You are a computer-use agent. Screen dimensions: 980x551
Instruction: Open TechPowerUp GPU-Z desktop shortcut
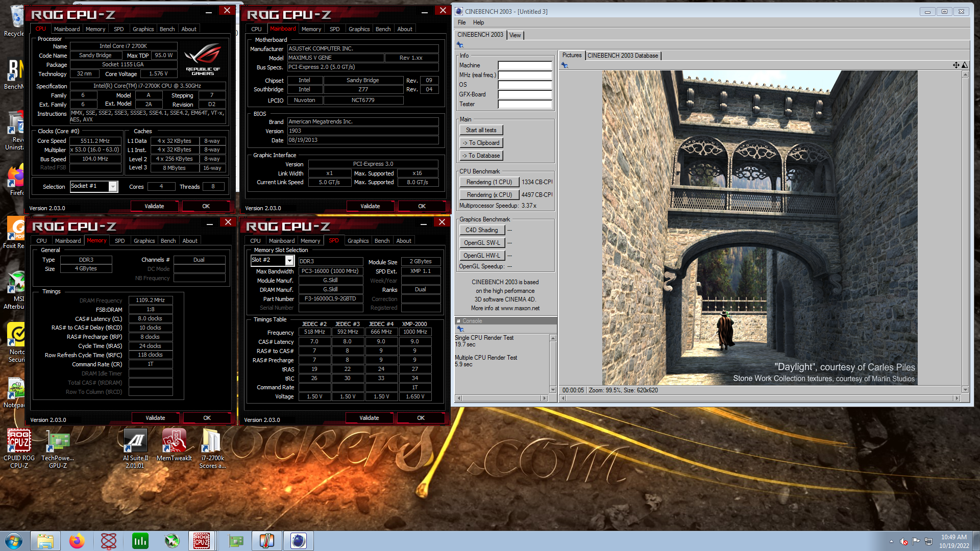point(58,449)
